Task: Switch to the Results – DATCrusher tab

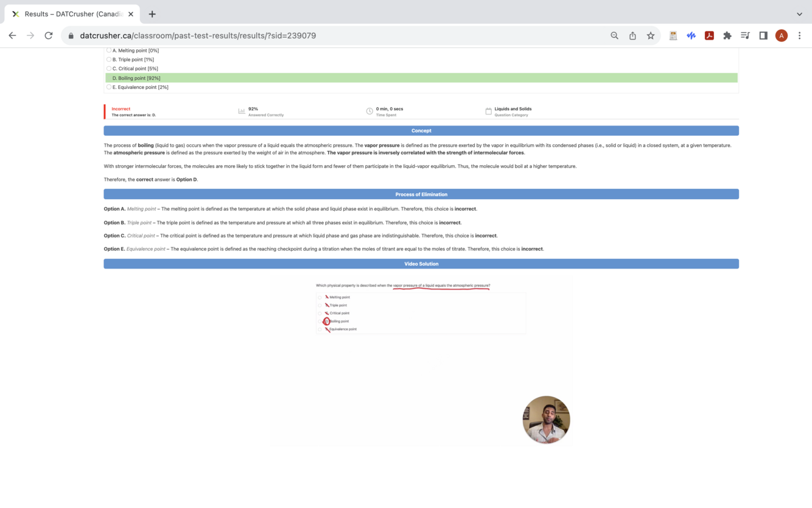Action: coord(72,14)
